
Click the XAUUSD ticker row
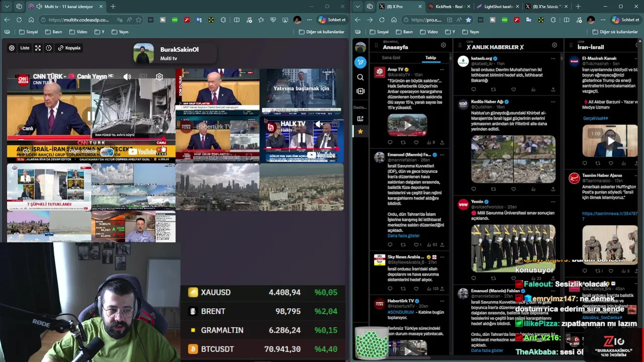click(263, 292)
